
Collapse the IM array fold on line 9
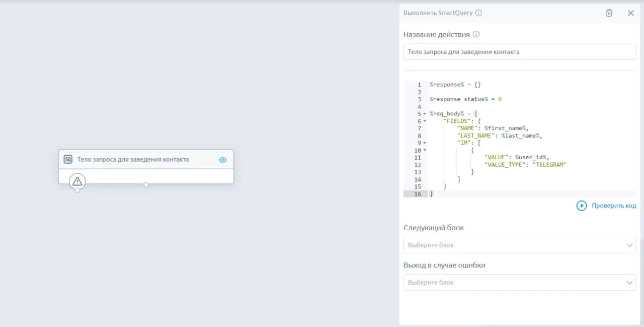pos(425,143)
